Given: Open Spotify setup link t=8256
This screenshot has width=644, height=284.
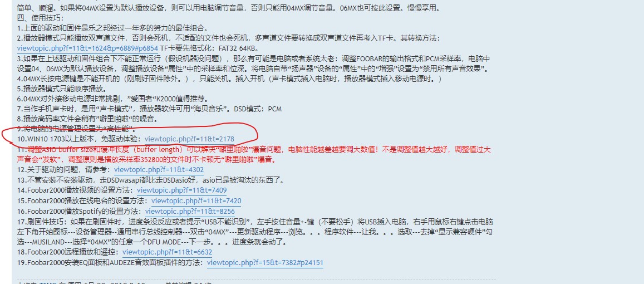Looking at the screenshot, I should click(x=190, y=211).
